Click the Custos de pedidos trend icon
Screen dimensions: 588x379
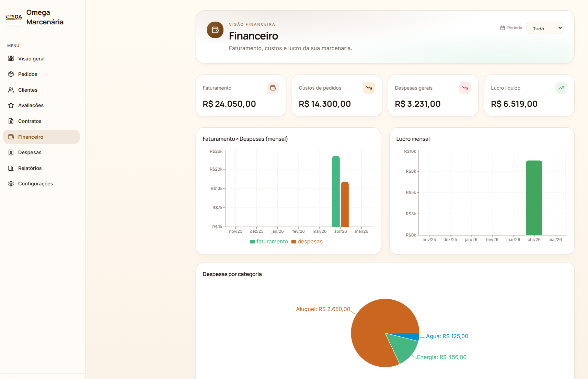369,88
